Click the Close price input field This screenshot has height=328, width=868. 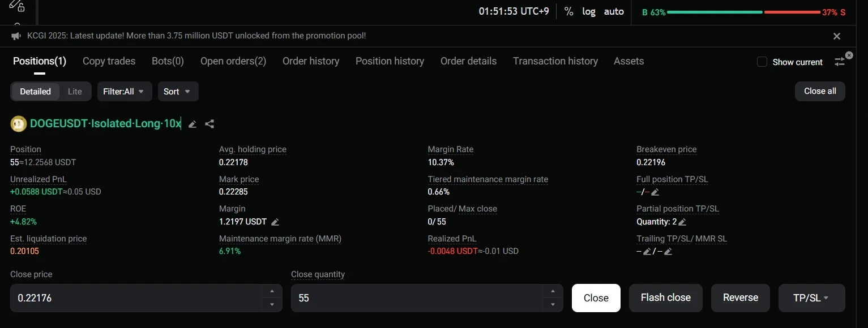[x=136, y=298]
